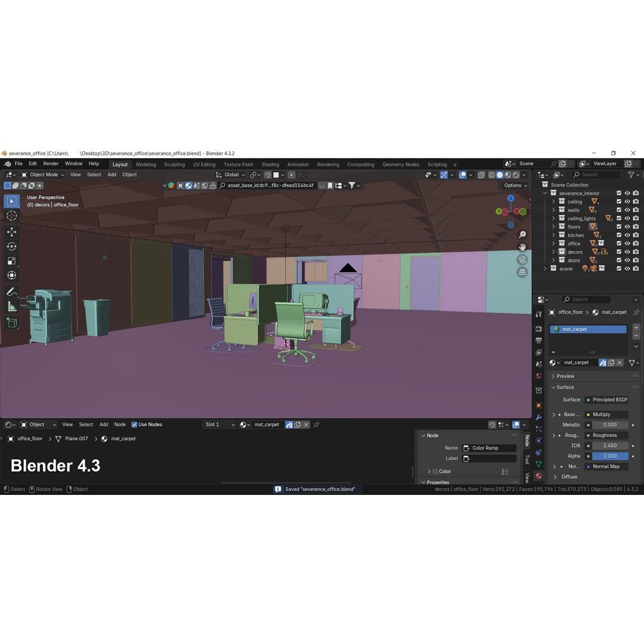Switch to the Shading workspace tab
Viewport: 644px width, 644px height.
pyautogui.click(x=270, y=165)
